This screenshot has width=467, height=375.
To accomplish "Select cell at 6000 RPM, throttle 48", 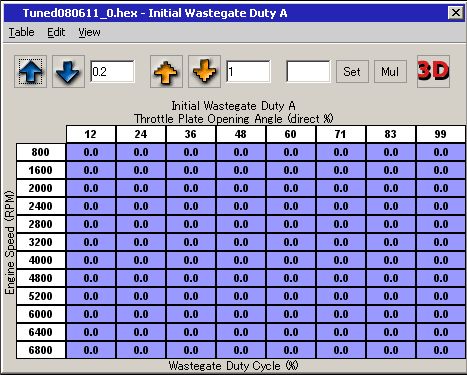I will click(x=241, y=314).
